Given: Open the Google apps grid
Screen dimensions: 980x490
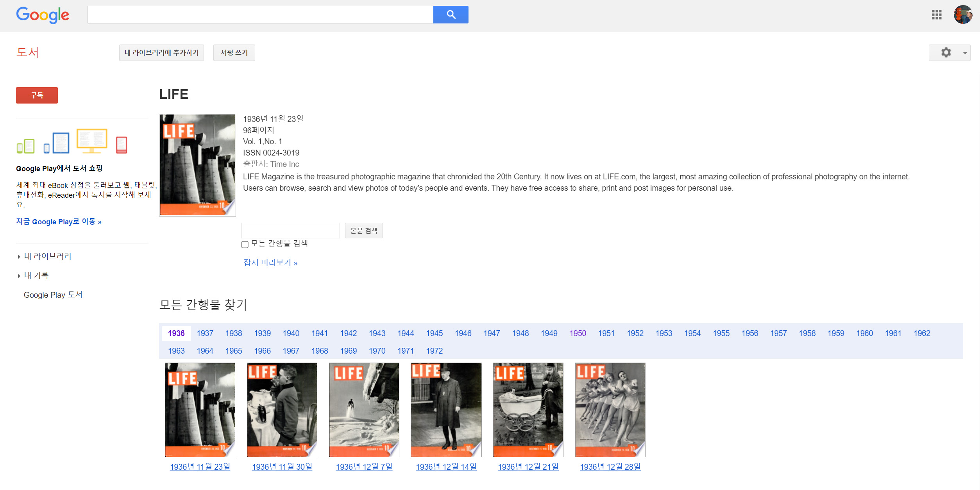Looking at the screenshot, I should pyautogui.click(x=936, y=15).
